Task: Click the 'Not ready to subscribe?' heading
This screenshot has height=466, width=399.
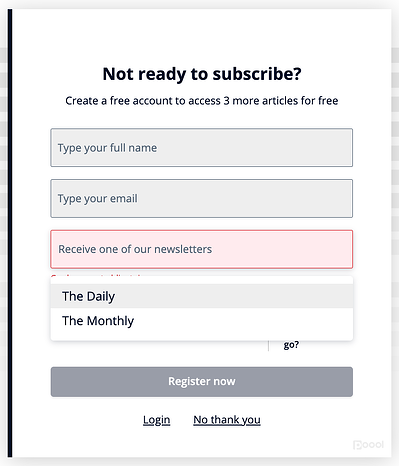Action: 202,74
